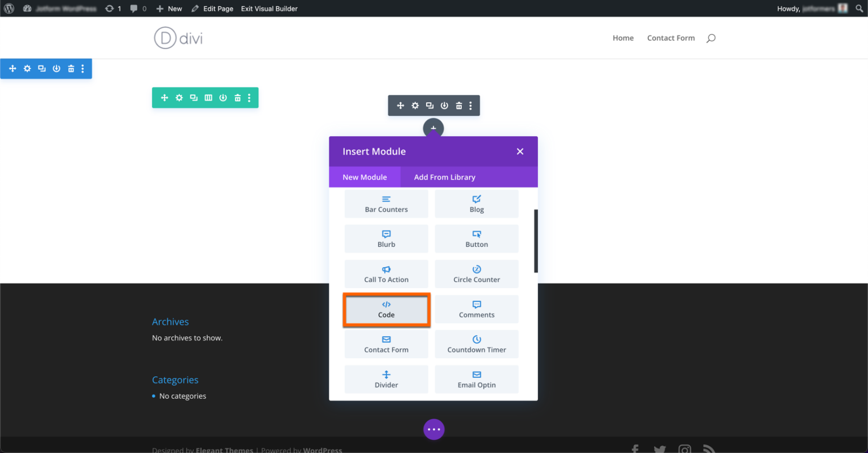Open the row's three-dot menu

(249, 97)
